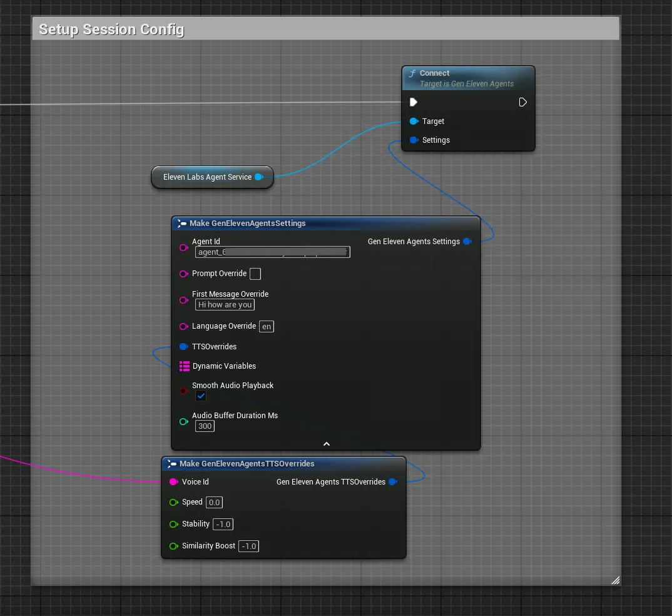Image resolution: width=672 pixels, height=616 pixels.
Task: Click the Target pin on Connect node
Action: pyautogui.click(x=414, y=121)
